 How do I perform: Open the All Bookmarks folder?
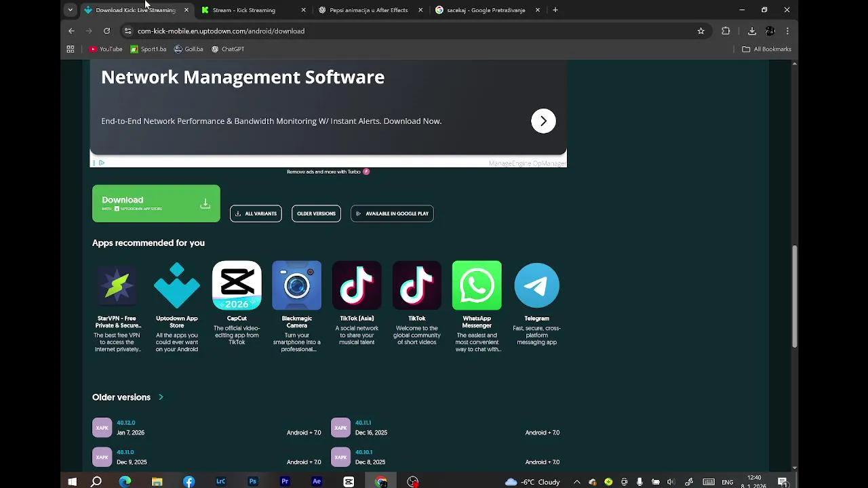point(767,49)
